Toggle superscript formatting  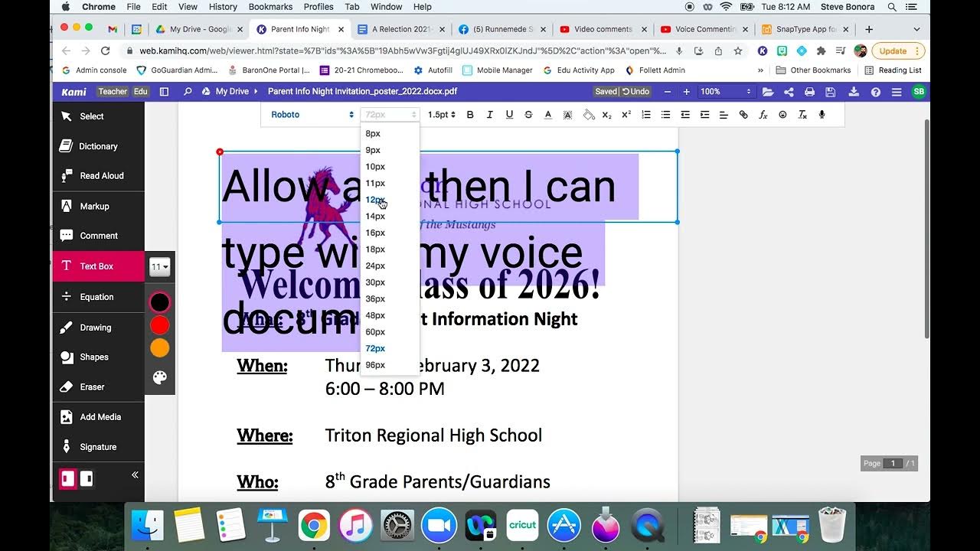[626, 115]
